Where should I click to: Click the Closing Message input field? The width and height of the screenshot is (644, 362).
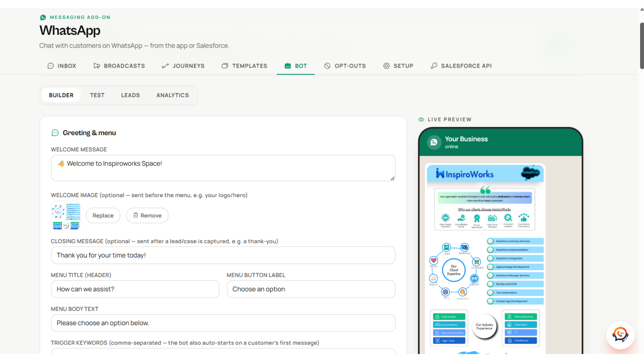(x=223, y=255)
